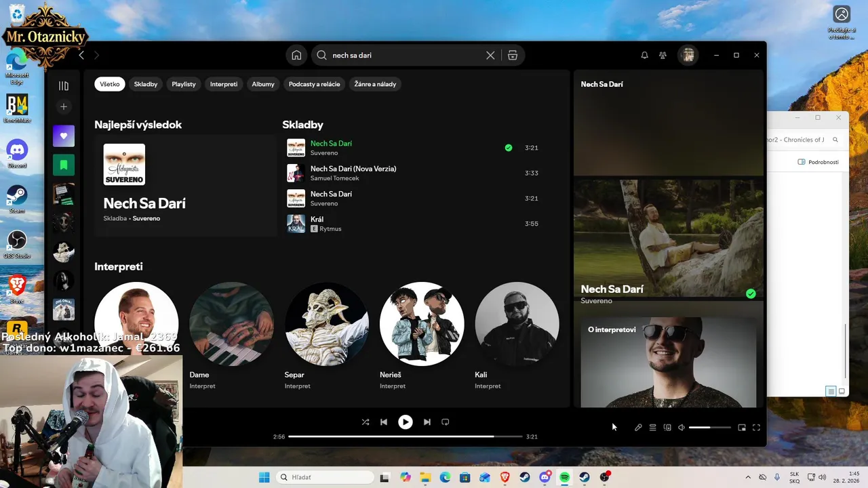Select the Kráľ track row
This screenshot has height=488, width=868.
tap(414, 224)
